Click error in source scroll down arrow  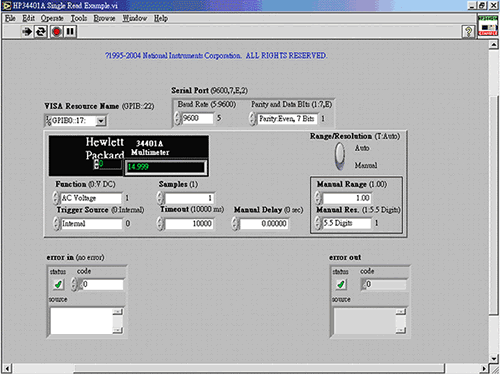pyautogui.click(x=118, y=330)
